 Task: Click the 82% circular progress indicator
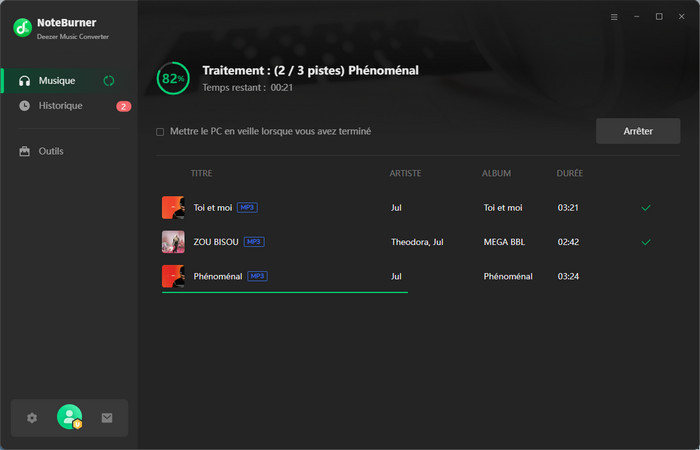pos(173,79)
